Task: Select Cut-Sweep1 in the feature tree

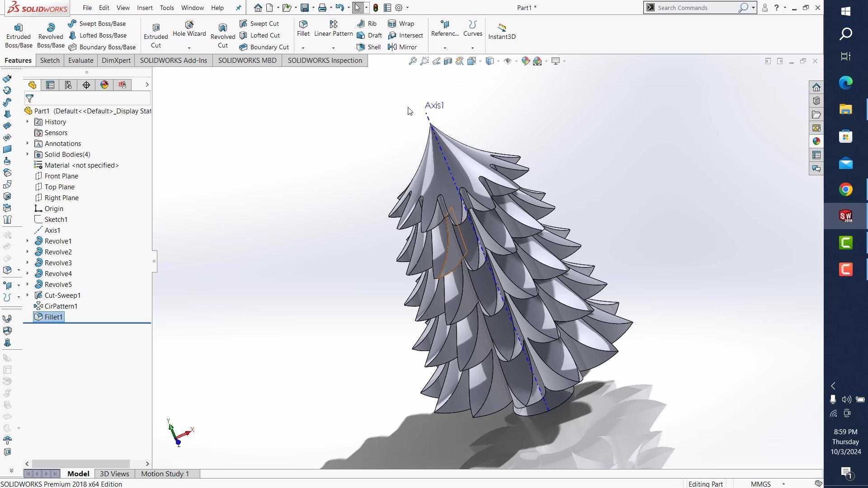Action: coord(62,295)
